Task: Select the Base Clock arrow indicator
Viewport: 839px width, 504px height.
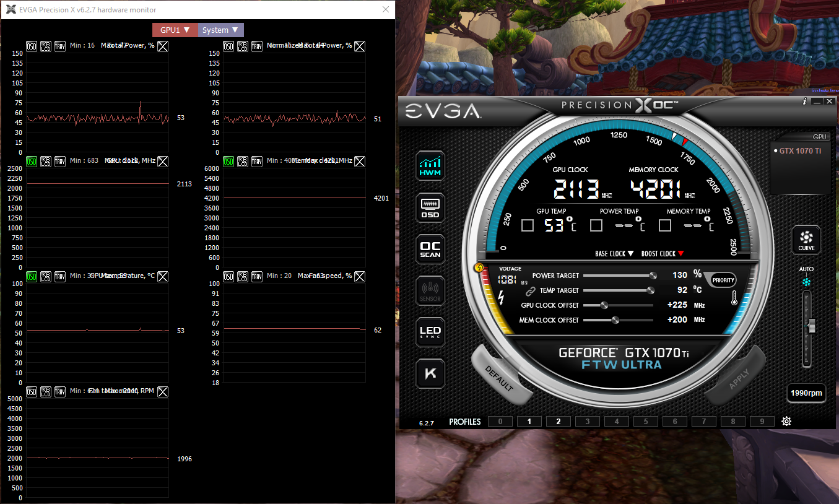Action: pyautogui.click(x=630, y=253)
